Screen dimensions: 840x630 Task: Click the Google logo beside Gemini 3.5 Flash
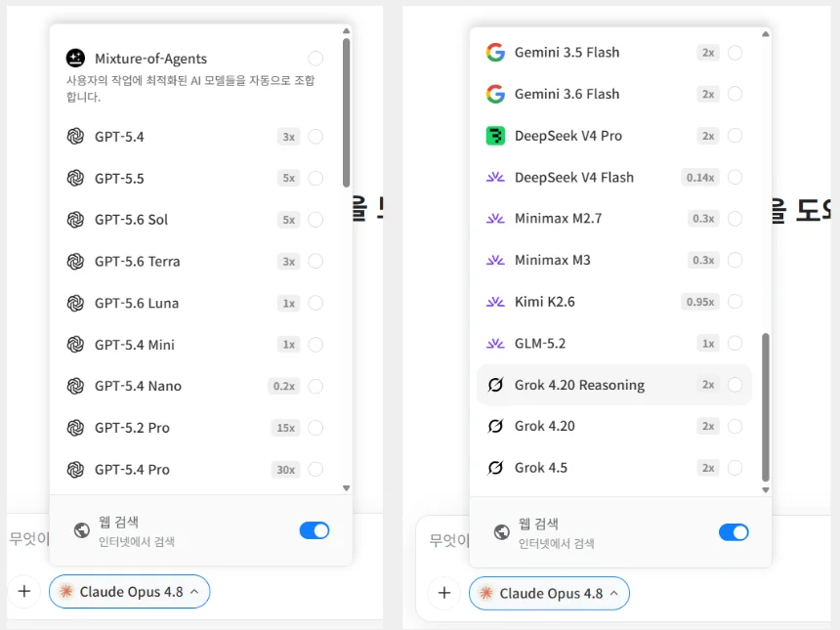point(495,53)
